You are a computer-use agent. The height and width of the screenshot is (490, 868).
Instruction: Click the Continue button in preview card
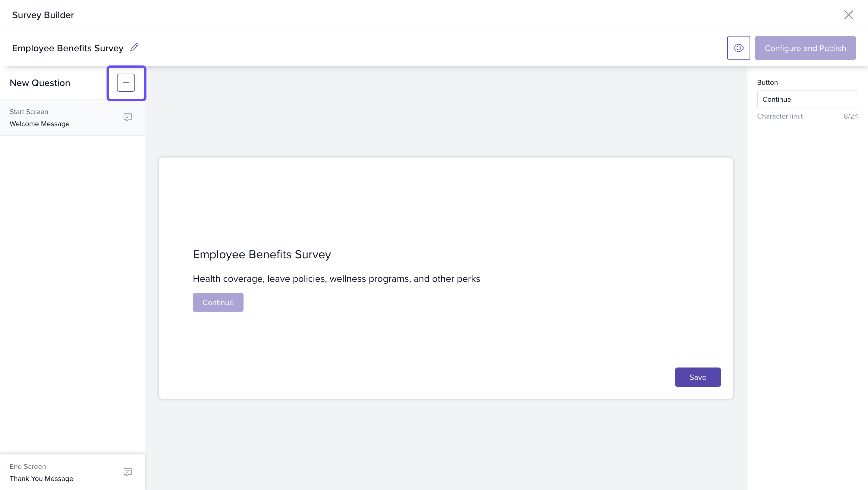click(218, 302)
